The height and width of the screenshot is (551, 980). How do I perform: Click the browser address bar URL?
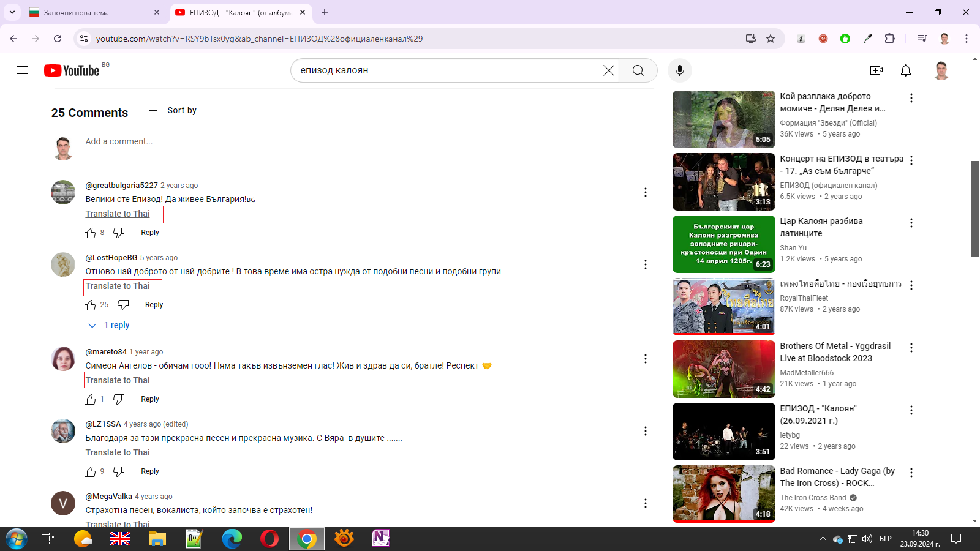(x=259, y=39)
